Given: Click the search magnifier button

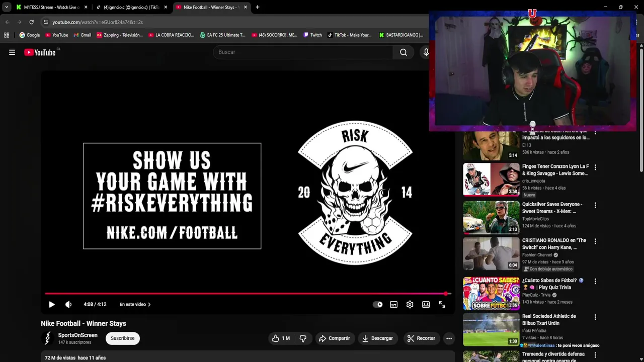Looking at the screenshot, I should 403,52.
